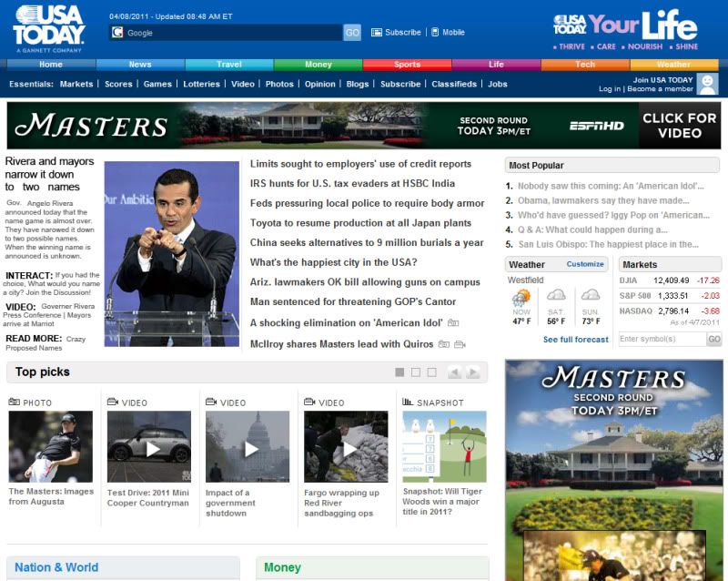Go to previous Top picks slide

point(454,372)
